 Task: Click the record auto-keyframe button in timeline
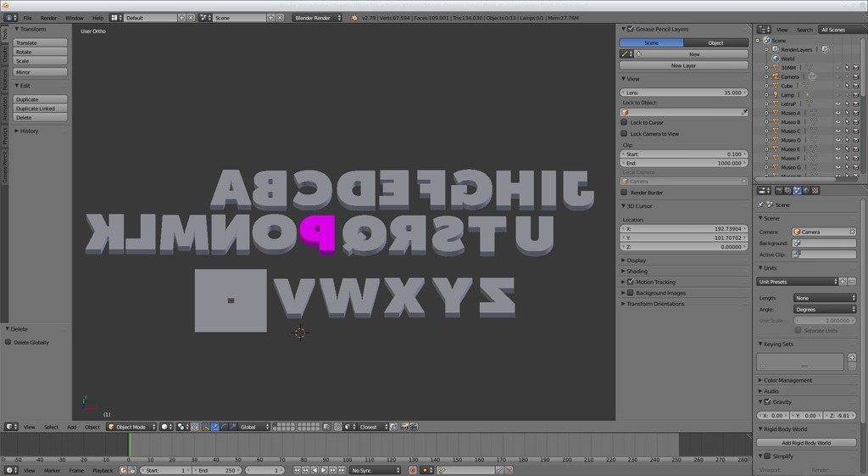(x=413, y=470)
